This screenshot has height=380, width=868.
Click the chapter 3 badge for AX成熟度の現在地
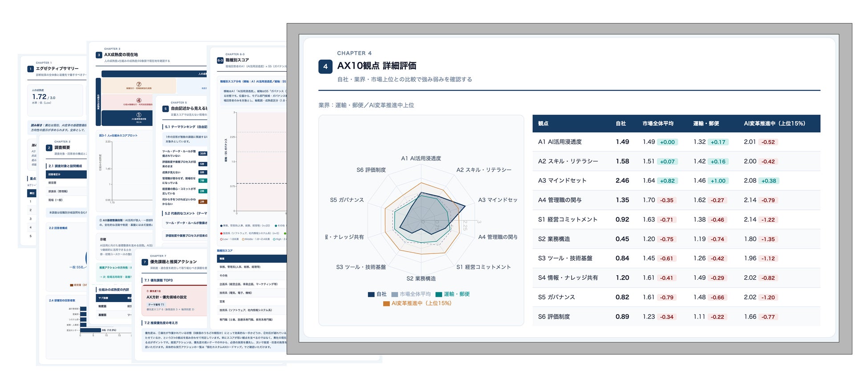[x=99, y=55]
